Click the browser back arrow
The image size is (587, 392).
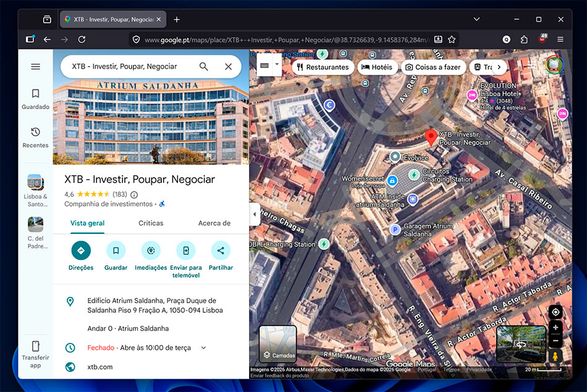[47, 40]
